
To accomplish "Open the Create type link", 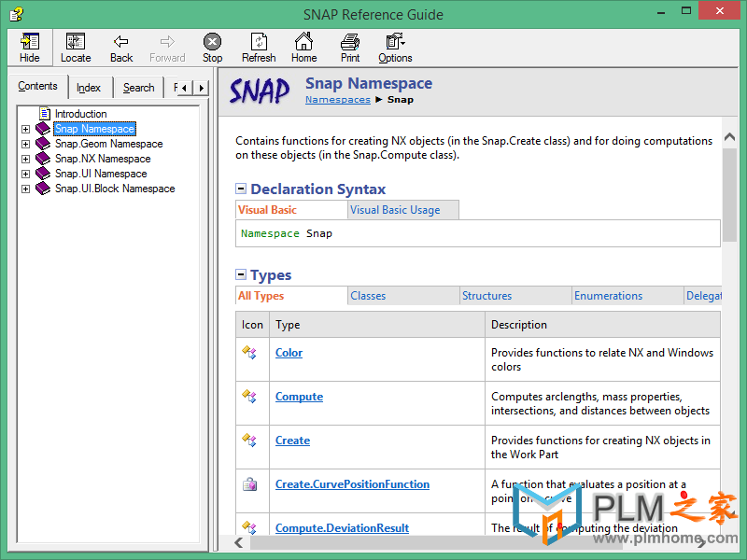I will point(292,441).
